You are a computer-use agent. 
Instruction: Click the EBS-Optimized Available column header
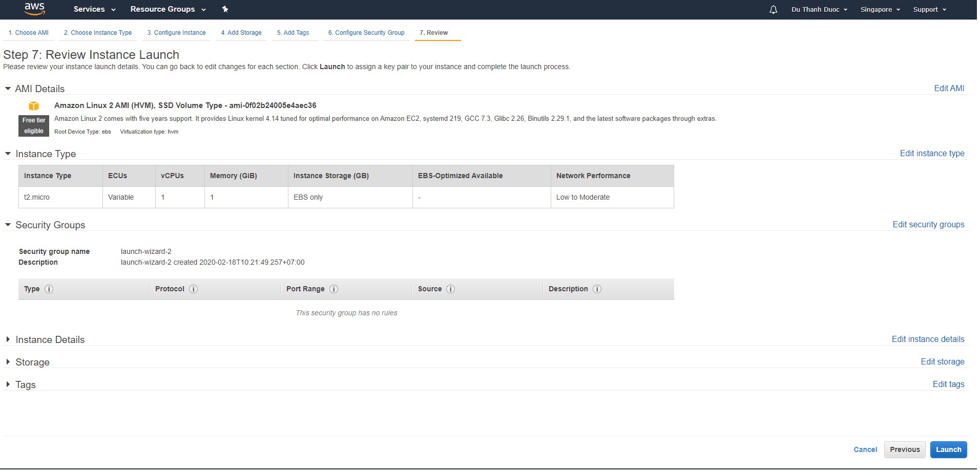(482, 176)
